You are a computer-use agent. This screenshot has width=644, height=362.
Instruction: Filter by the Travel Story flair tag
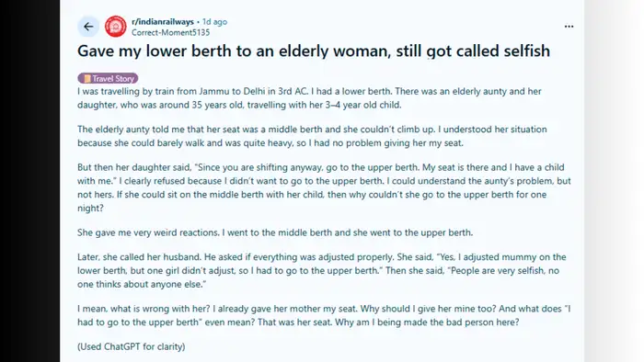tap(108, 78)
